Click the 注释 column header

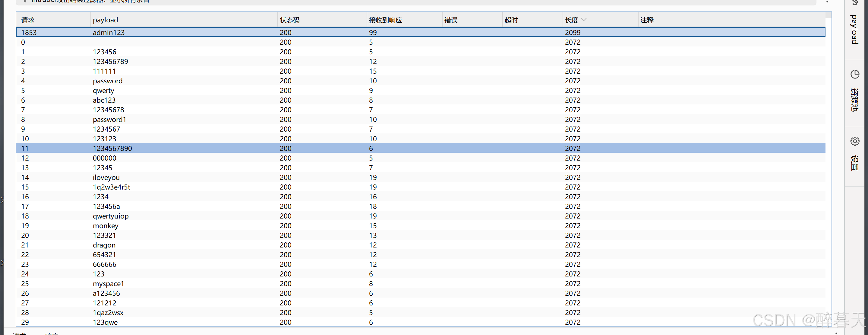(x=647, y=20)
